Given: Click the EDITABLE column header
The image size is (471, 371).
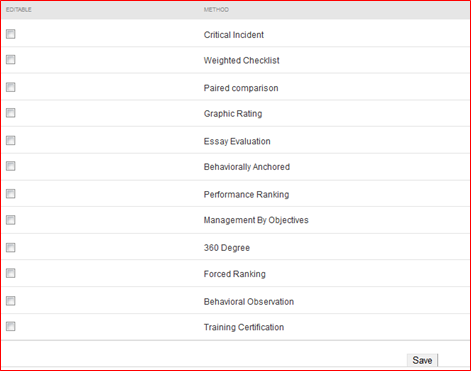Looking at the screenshot, I should click(x=19, y=10).
